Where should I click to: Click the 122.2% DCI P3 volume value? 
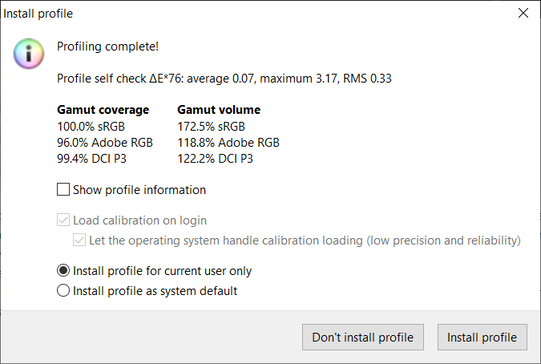pyautogui.click(x=215, y=158)
